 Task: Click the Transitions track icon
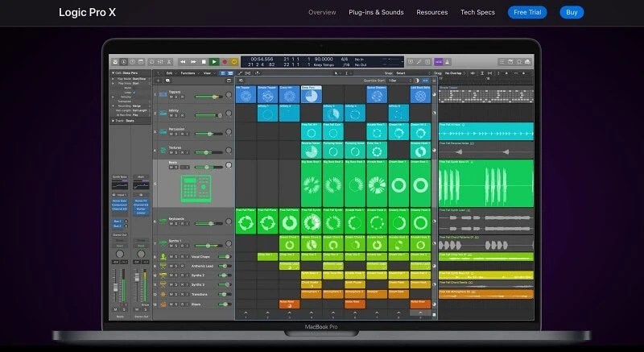coord(163,295)
